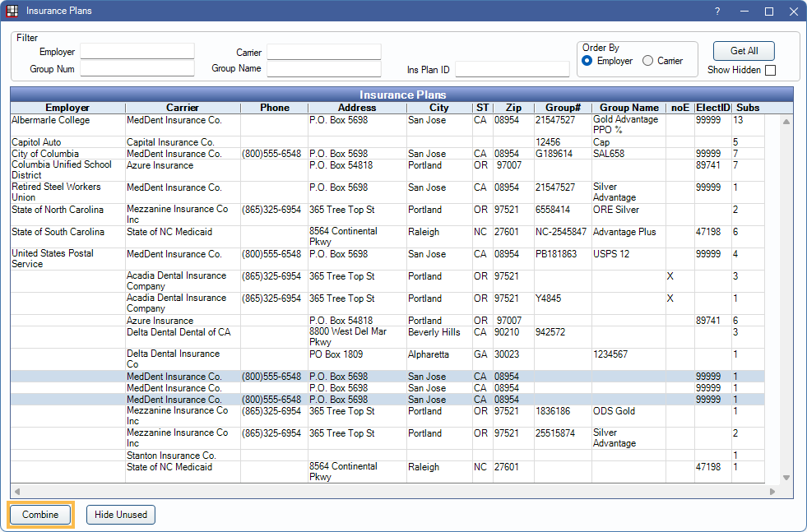Click the Get All button

pos(744,51)
